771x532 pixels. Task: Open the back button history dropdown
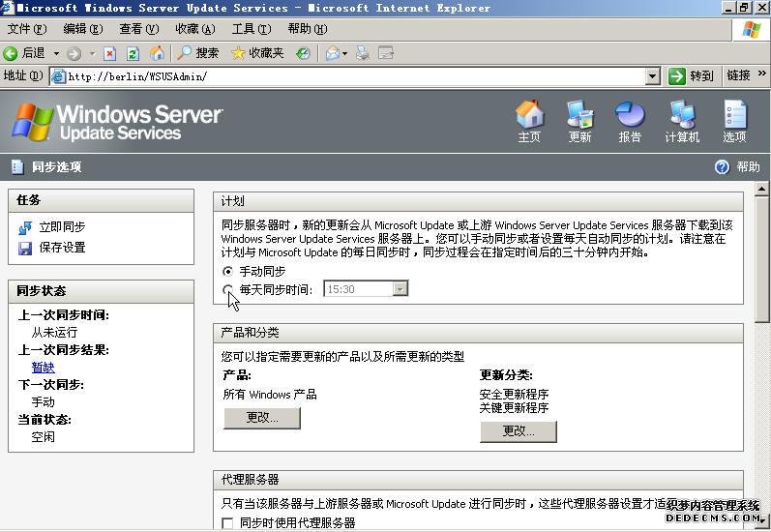coord(56,53)
